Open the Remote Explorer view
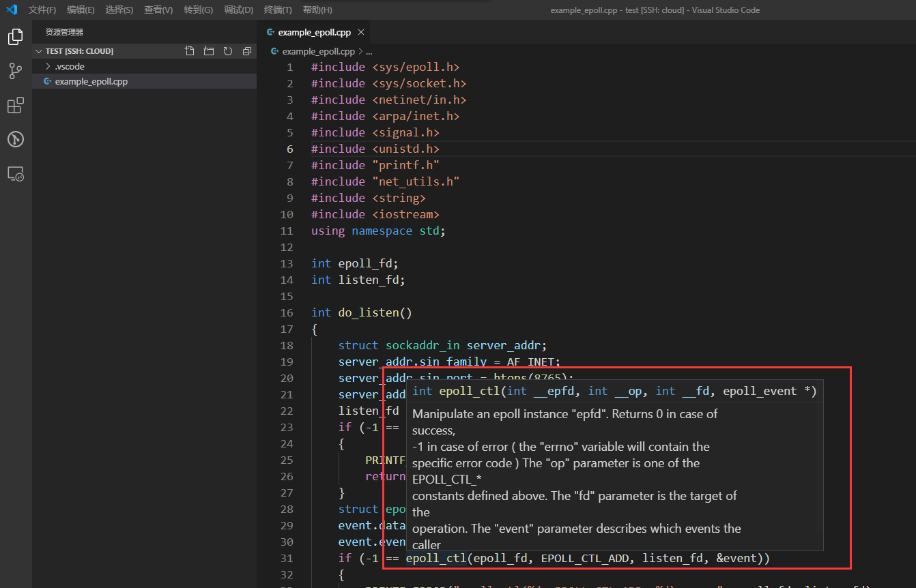The width and height of the screenshot is (916, 588). pos(15,173)
